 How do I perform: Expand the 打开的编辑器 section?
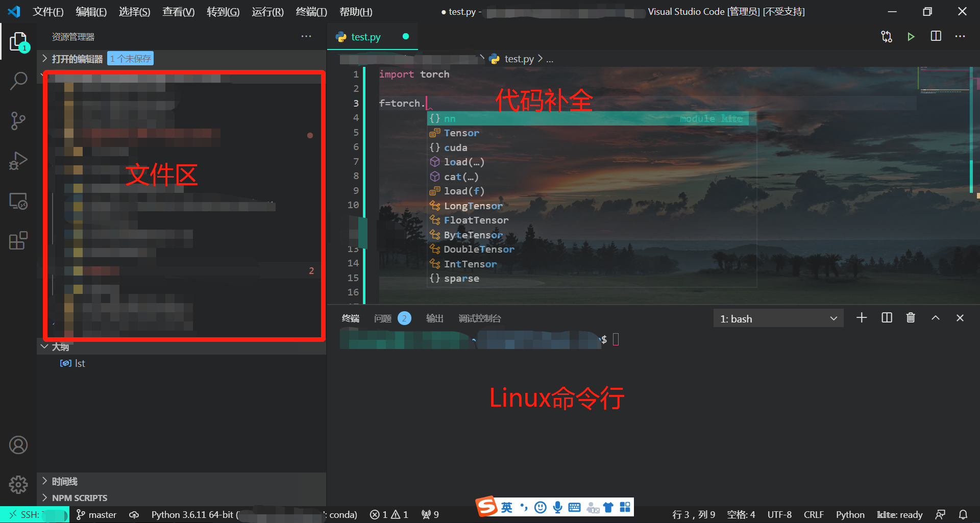pos(181,59)
